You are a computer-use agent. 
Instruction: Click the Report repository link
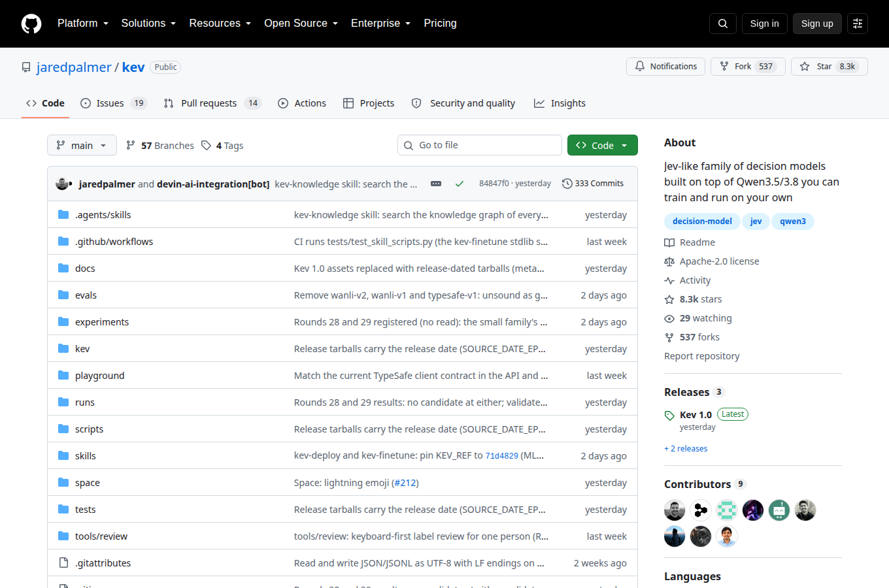[x=702, y=356]
